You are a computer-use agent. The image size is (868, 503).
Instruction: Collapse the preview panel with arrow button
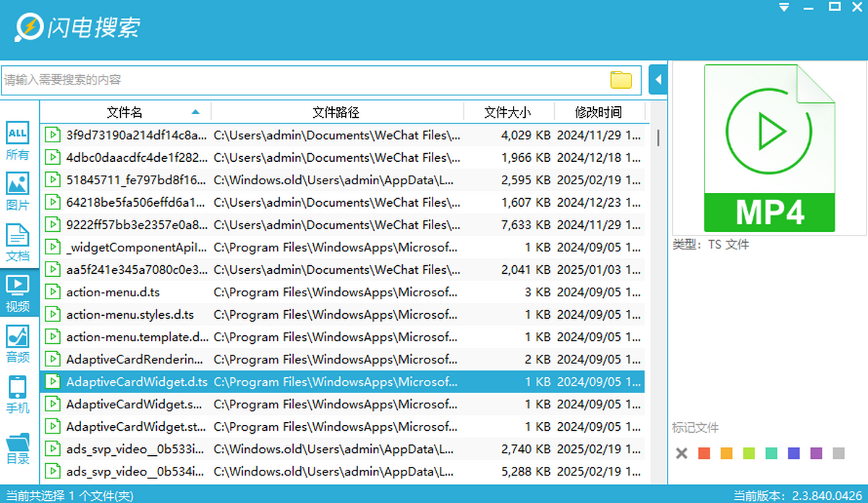658,79
